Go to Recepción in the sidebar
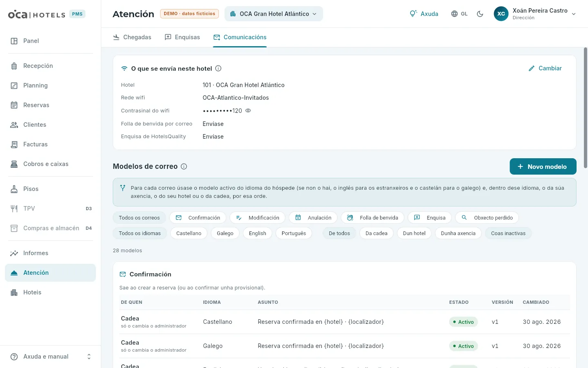The image size is (588, 368). click(x=50, y=66)
